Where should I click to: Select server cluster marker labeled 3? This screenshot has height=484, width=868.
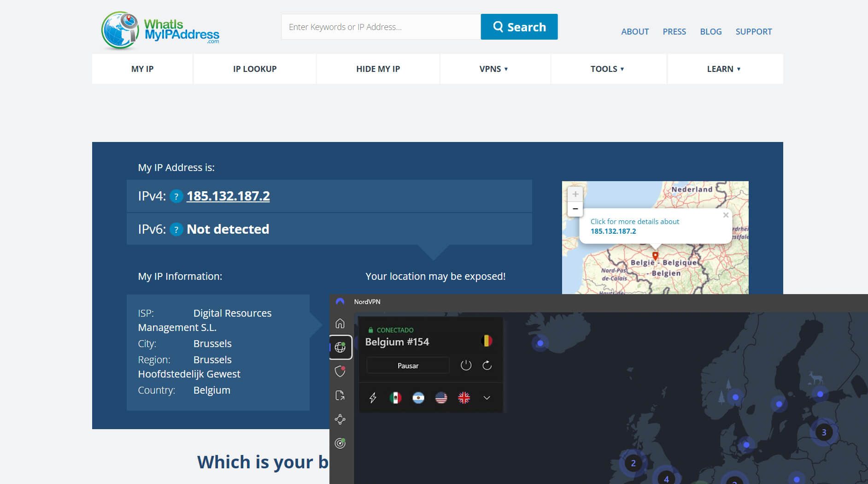coord(824,432)
